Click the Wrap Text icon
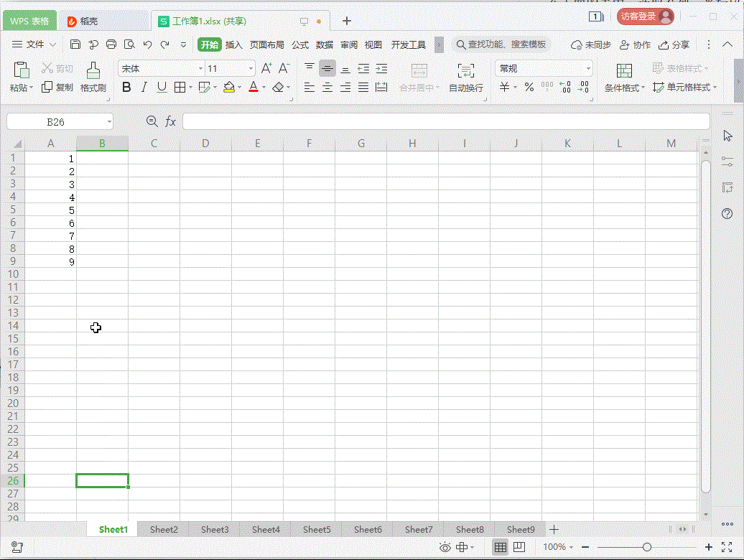The width and height of the screenshot is (744, 560). tap(466, 70)
